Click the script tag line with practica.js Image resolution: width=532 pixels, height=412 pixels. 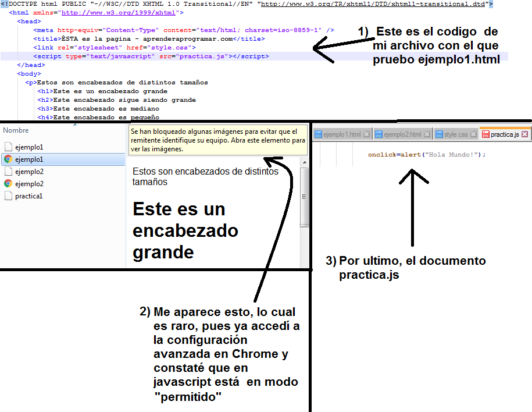pos(151,56)
